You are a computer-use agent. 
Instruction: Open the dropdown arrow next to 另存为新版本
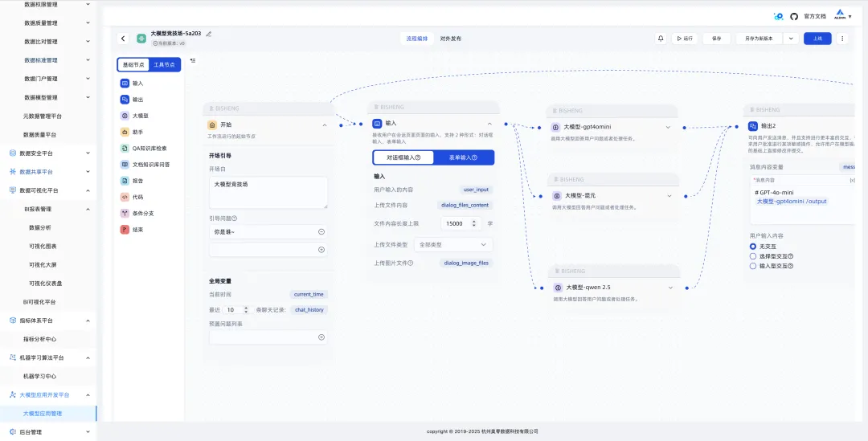[791, 39]
